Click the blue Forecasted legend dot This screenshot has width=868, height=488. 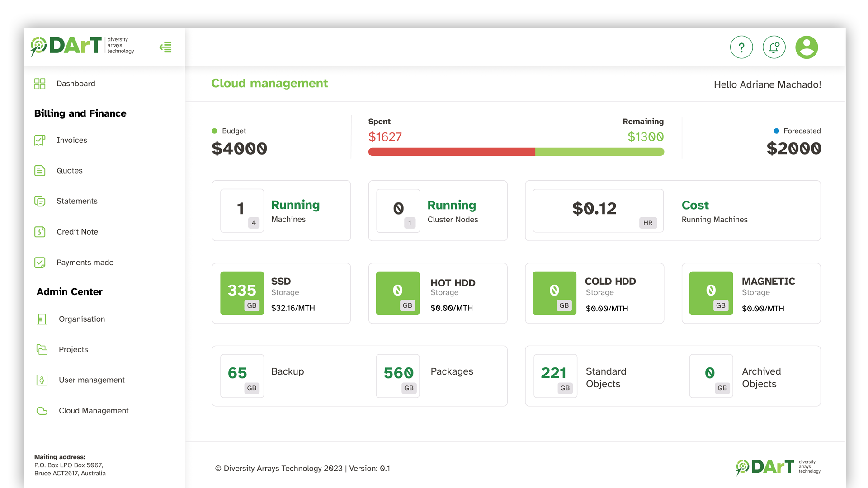(x=776, y=131)
